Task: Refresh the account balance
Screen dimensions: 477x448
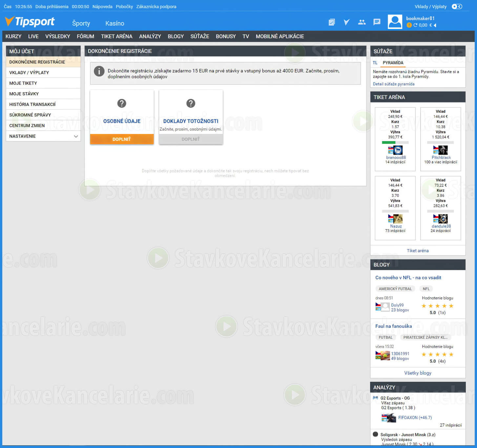Action: (415, 25)
